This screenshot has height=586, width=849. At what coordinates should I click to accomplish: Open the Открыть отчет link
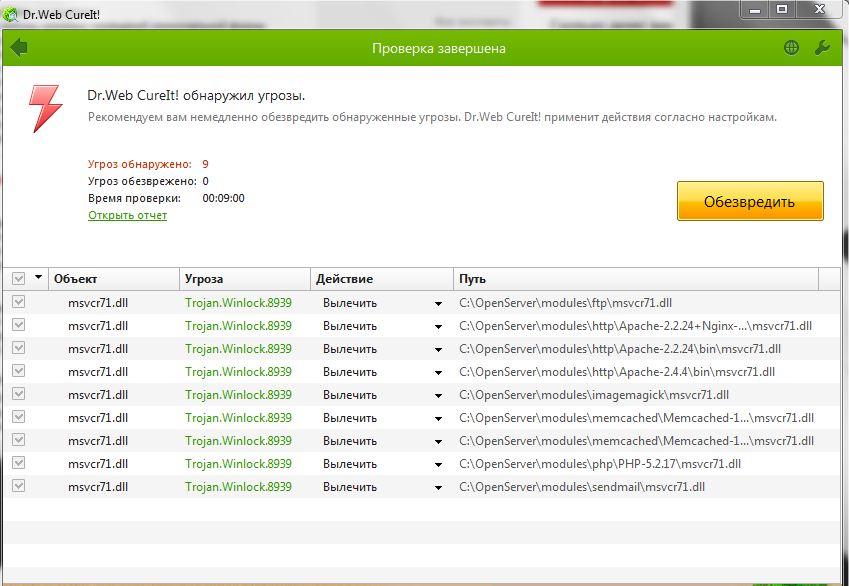pos(127,215)
